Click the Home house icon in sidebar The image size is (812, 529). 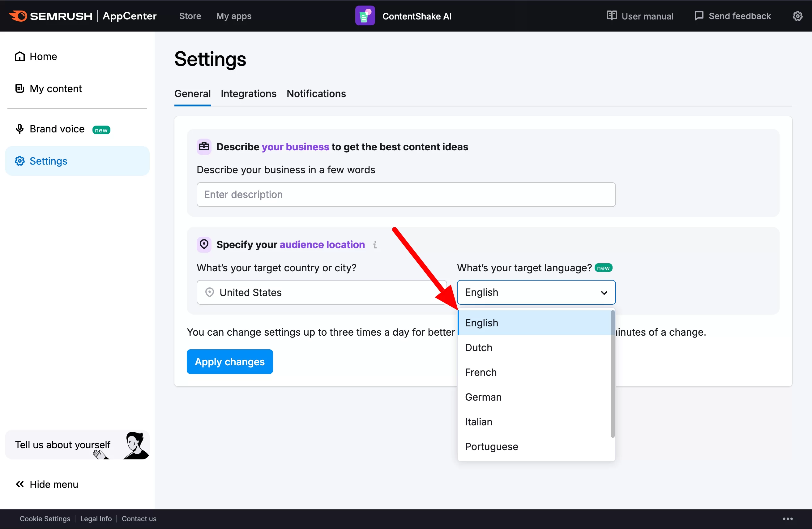[20, 56]
